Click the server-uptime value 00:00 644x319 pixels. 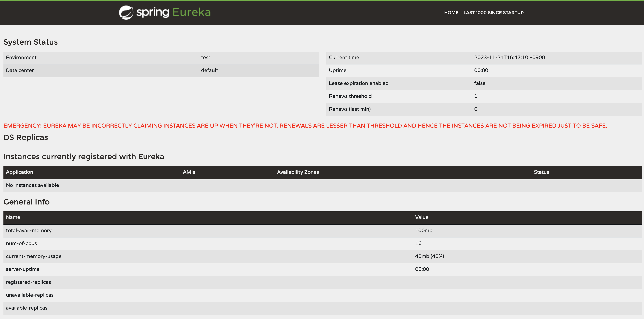point(422,269)
